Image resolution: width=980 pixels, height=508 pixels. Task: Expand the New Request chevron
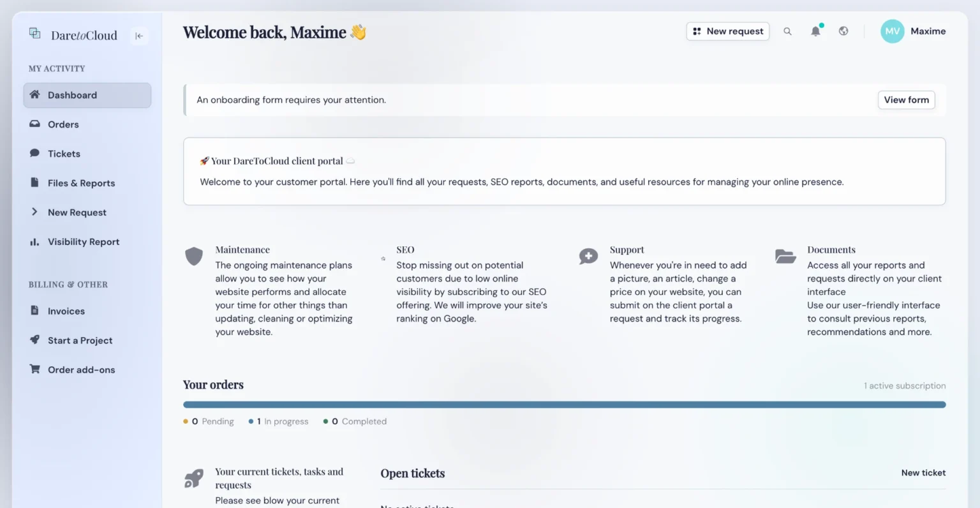(34, 212)
